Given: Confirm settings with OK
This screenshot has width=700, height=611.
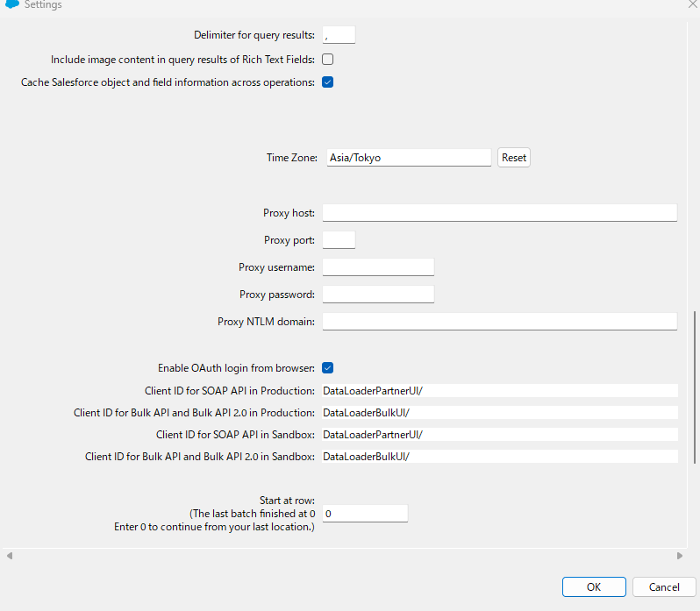Looking at the screenshot, I should pyautogui.click(x=594, y=587).
